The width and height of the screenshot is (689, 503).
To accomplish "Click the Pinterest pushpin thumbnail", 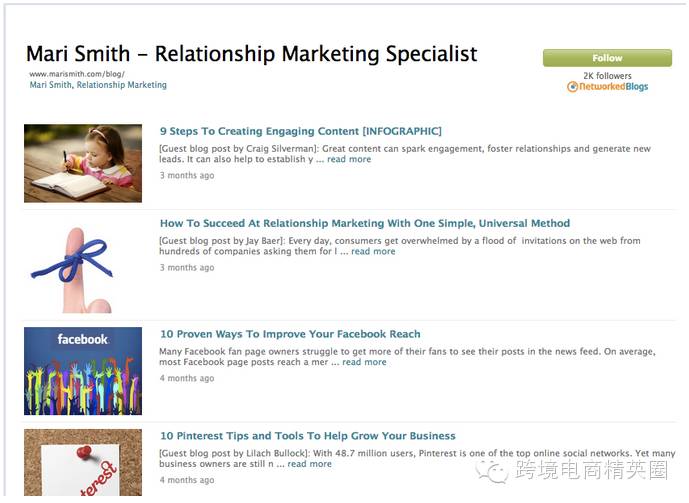I will point(83,463).
